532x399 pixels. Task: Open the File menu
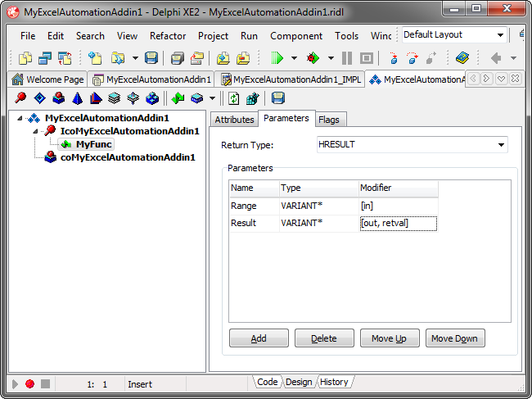click(x=28, y=36)
